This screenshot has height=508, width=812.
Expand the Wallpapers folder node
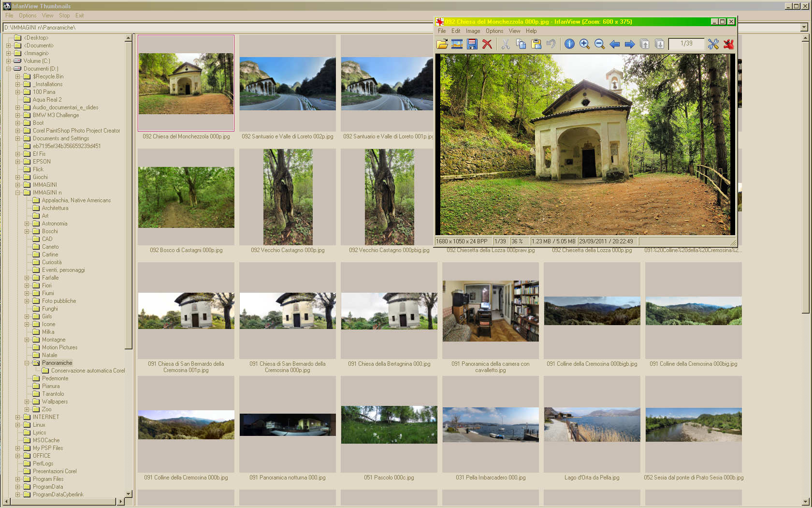point(27,402)
